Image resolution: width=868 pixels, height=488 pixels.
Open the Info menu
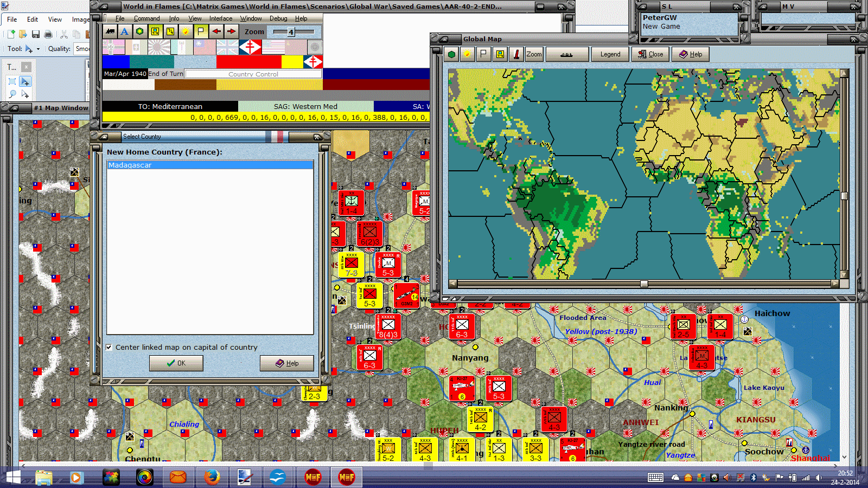(x=174, y=18)
